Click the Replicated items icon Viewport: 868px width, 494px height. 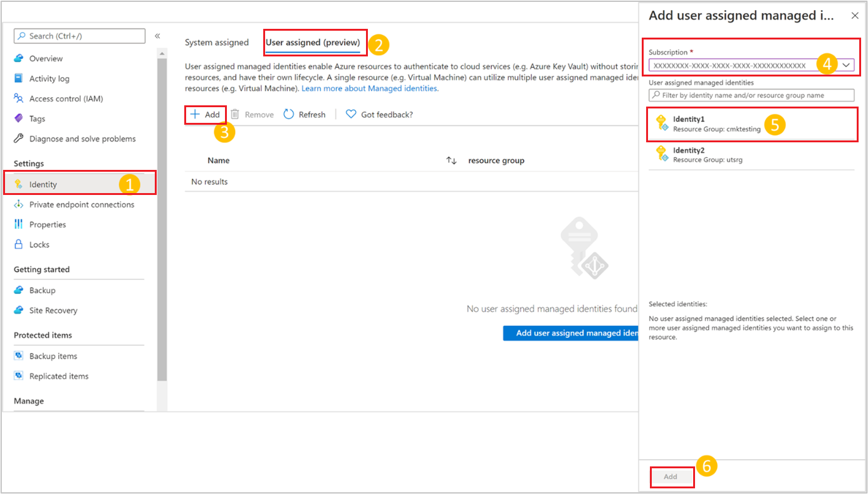point(18,376)
